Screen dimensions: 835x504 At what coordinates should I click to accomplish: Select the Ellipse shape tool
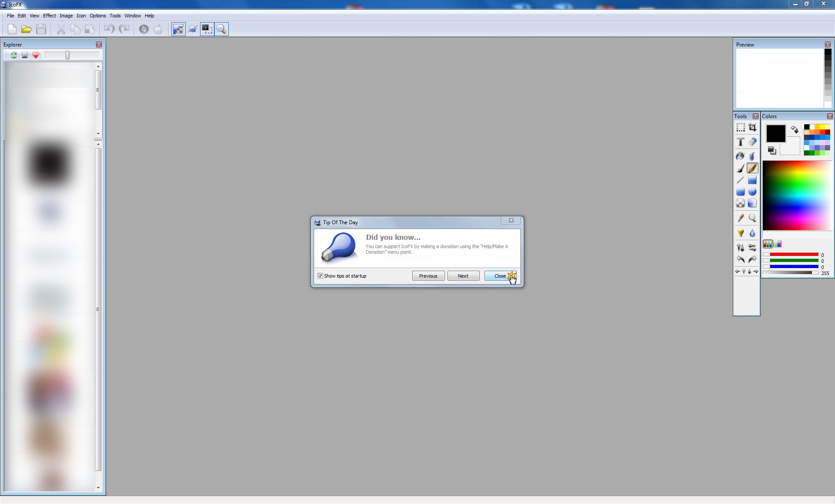(752, 192)
